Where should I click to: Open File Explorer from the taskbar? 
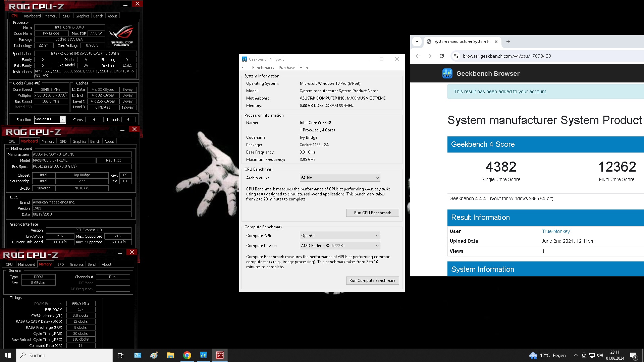(170, 355)
